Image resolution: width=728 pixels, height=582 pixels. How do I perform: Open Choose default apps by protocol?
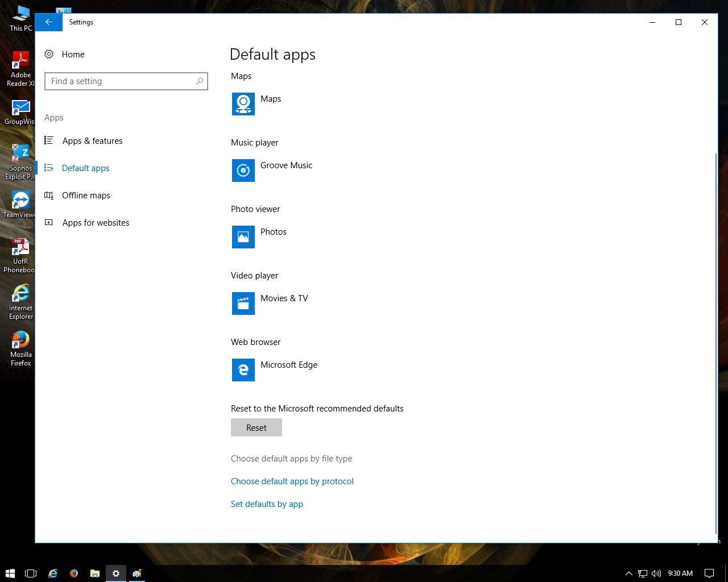292,481
